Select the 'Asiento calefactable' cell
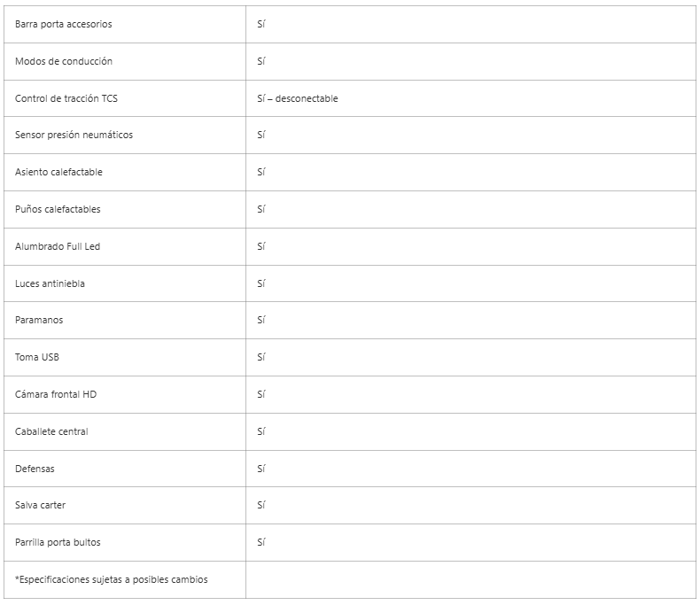 tap(58, 172)
